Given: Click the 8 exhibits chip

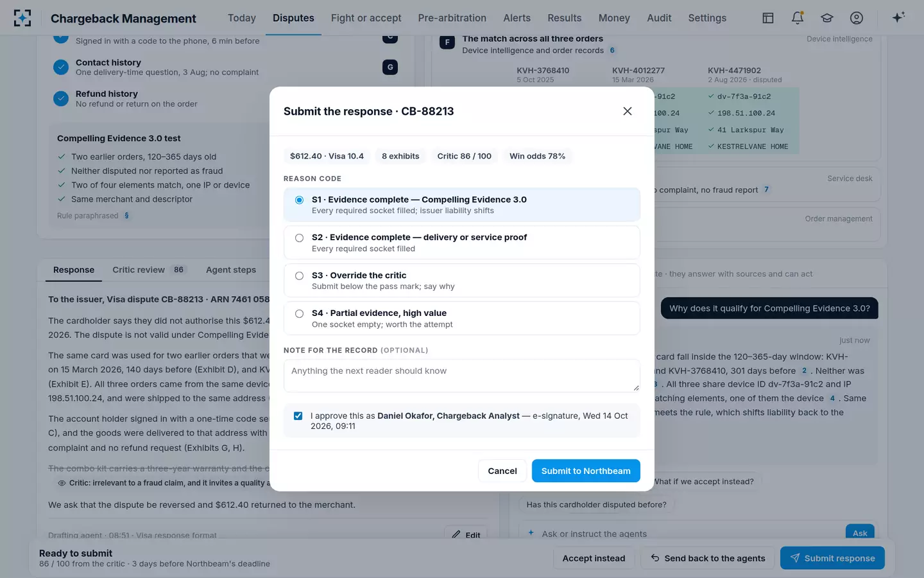Looking at the screenshot, I should pyautogui.click(x=400, y=156).
